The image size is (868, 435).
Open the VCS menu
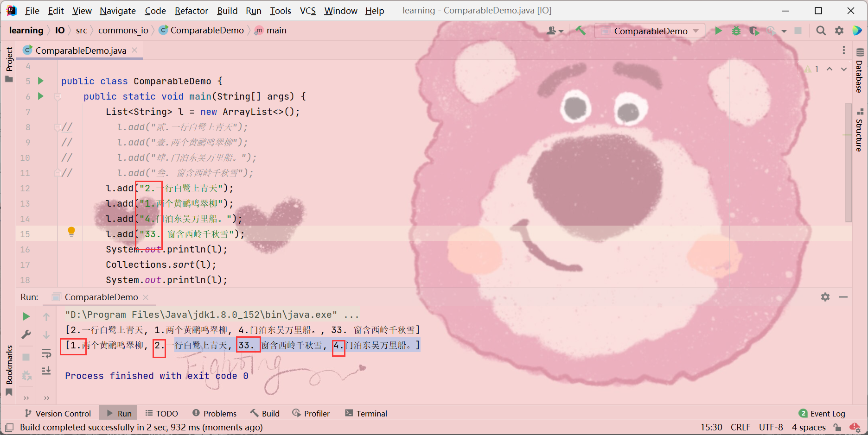click(x=308, y=11)
